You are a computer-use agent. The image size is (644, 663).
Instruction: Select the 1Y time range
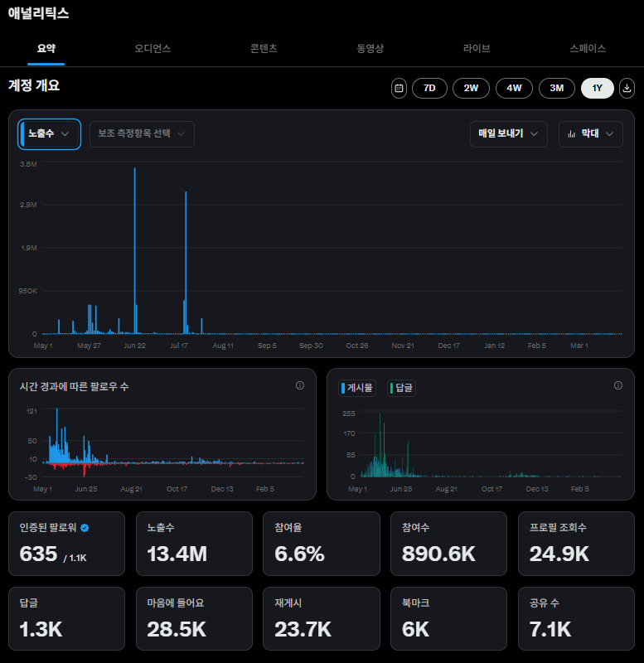pos(597,88)
